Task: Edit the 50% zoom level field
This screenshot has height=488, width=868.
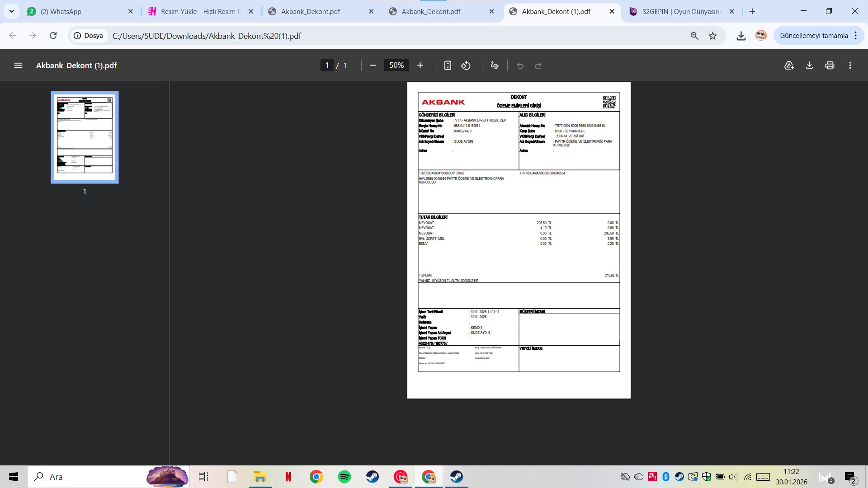Action: pos(396,66)
